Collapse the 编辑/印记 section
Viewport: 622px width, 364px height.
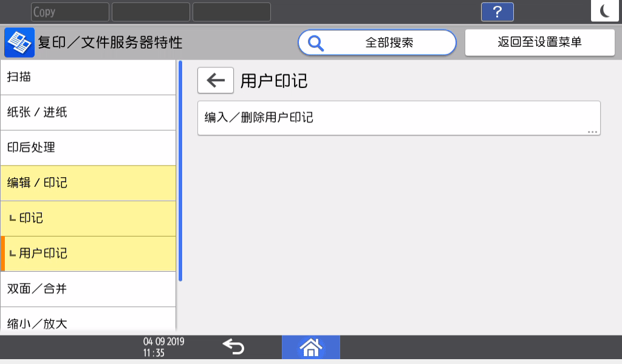pyautogui.click(x=88, y=183)
